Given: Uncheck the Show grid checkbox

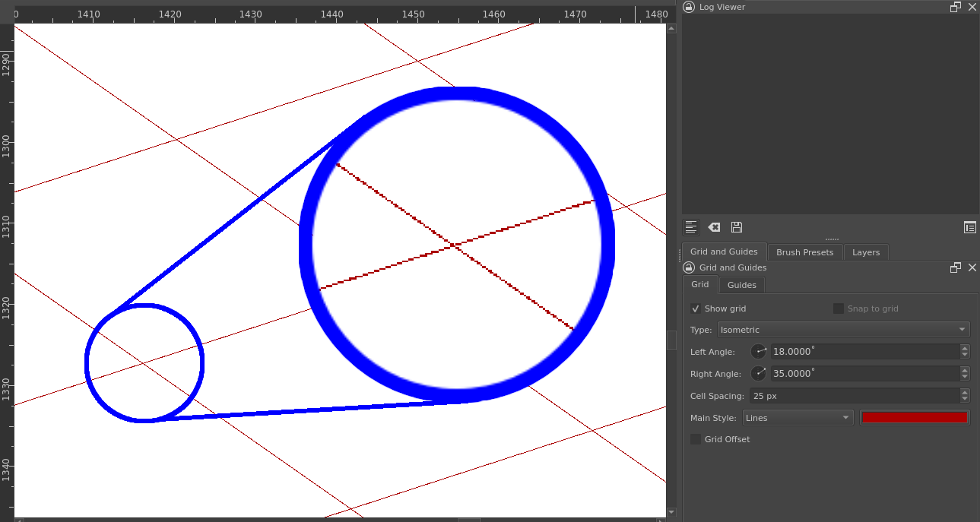Looking at the screenshot, I should click(x=696, y=308).
